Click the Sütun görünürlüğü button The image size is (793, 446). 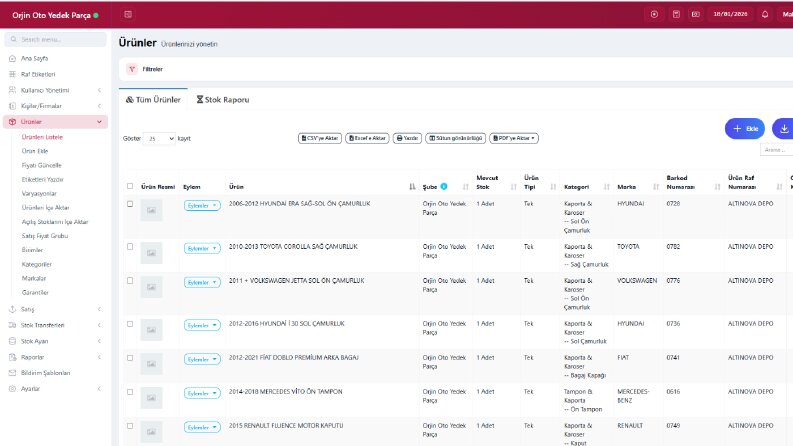pyautogui.click(x=456, y=138)
